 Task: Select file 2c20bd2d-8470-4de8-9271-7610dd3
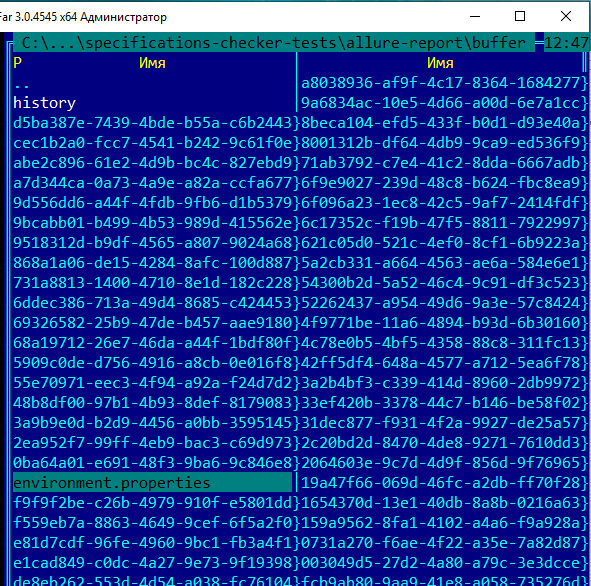click(x=440, y=442)
